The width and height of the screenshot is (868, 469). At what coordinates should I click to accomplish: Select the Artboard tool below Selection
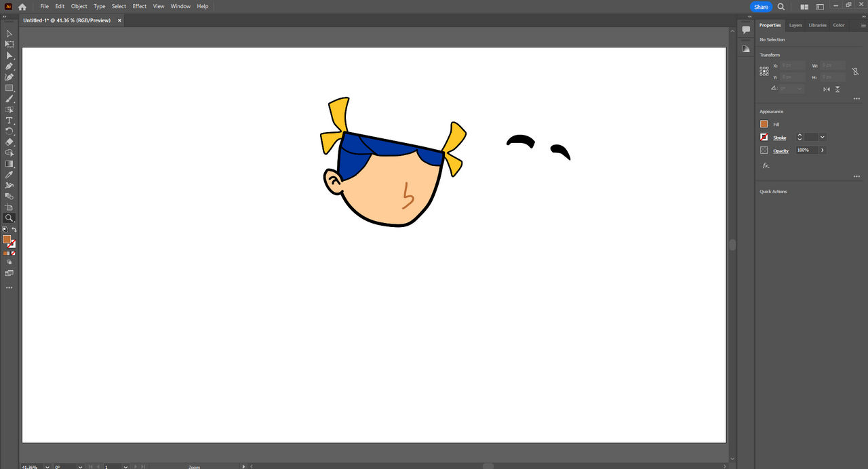[9, 44]
